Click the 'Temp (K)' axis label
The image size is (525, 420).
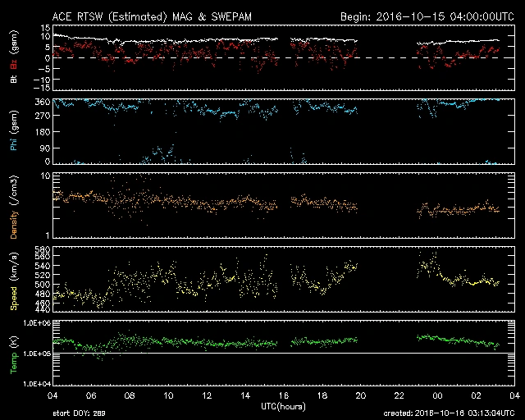14,354
